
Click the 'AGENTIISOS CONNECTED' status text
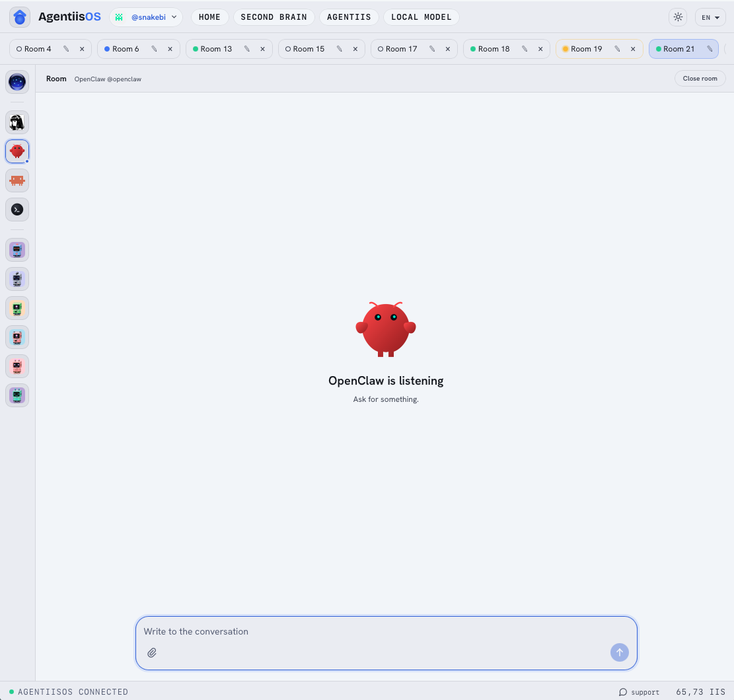tap(73, 692)
